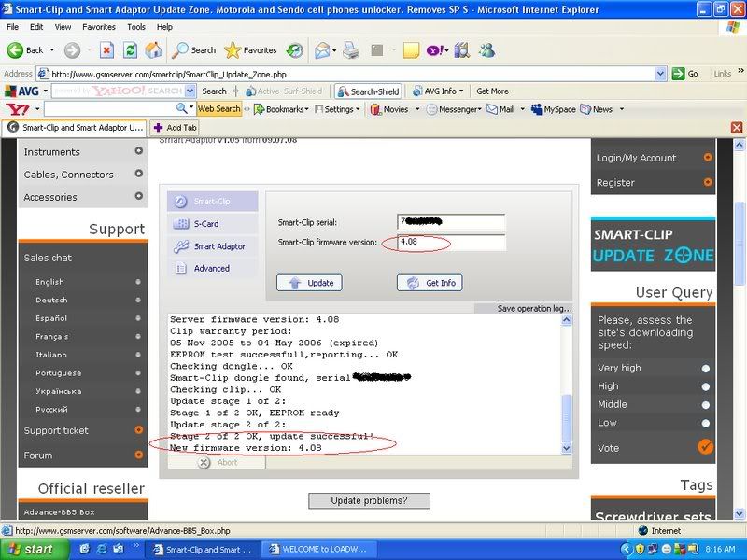Toggle AVG Search-Shield button
The width and height of the screenshot is (747, 560).
[368, 91]
